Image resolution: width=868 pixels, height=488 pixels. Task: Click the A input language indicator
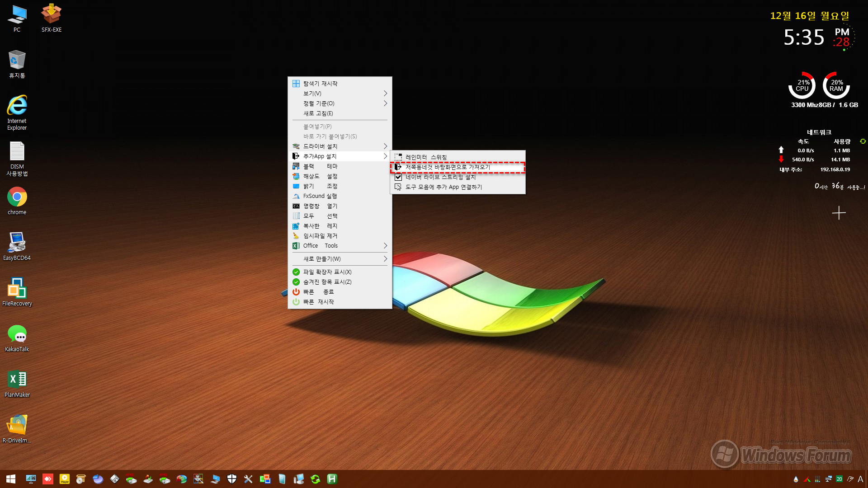(860, 479)
